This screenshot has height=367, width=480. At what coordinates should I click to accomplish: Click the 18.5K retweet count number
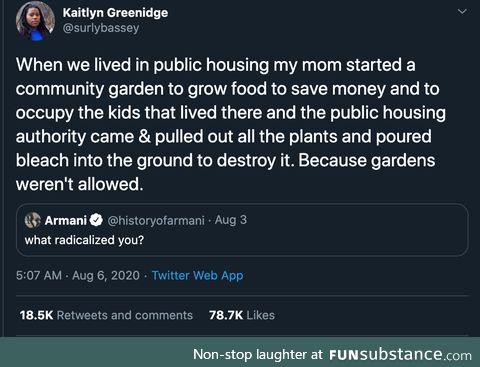(36, 315)
